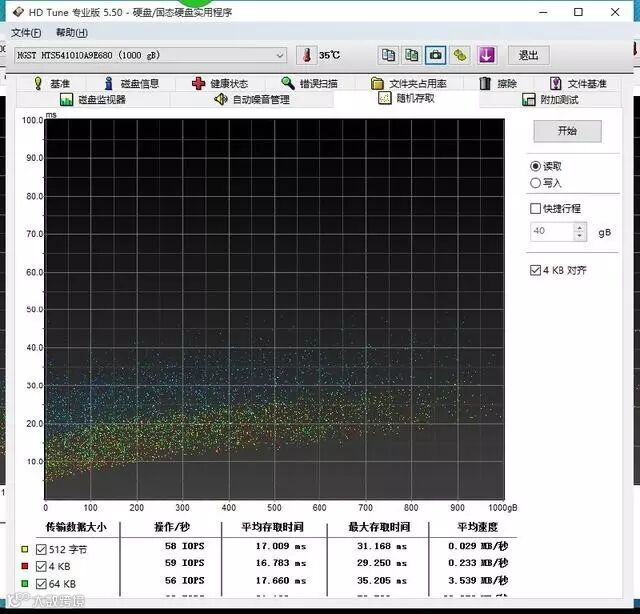Click the green 64 KB color swatch
This screenshot has height=614, width=640.
coord(25,584)
